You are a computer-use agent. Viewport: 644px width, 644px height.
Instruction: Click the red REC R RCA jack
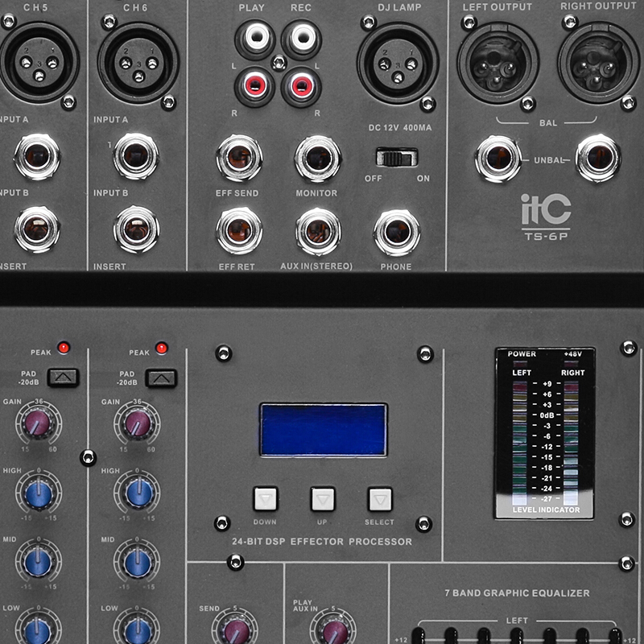[302, 84]
